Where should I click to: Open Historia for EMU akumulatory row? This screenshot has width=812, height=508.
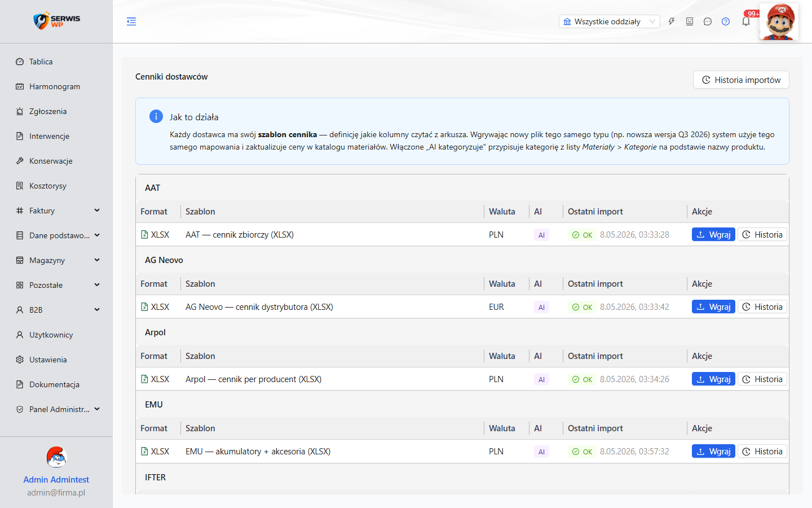point(762,452)
